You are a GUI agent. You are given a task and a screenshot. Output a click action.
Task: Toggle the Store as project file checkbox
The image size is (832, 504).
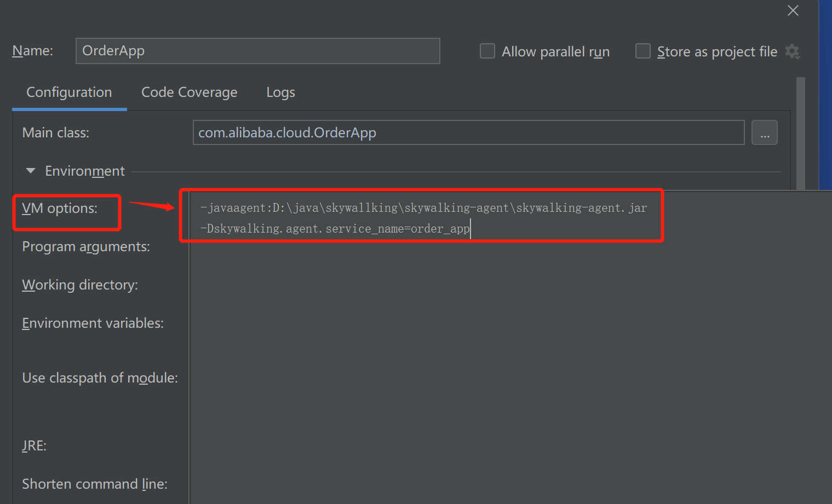pos(642,51)
